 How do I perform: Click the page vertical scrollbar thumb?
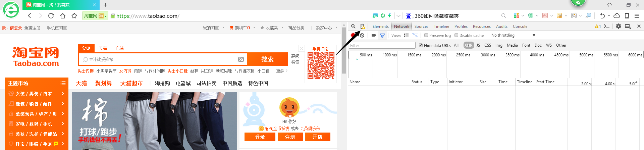[344, 50]
